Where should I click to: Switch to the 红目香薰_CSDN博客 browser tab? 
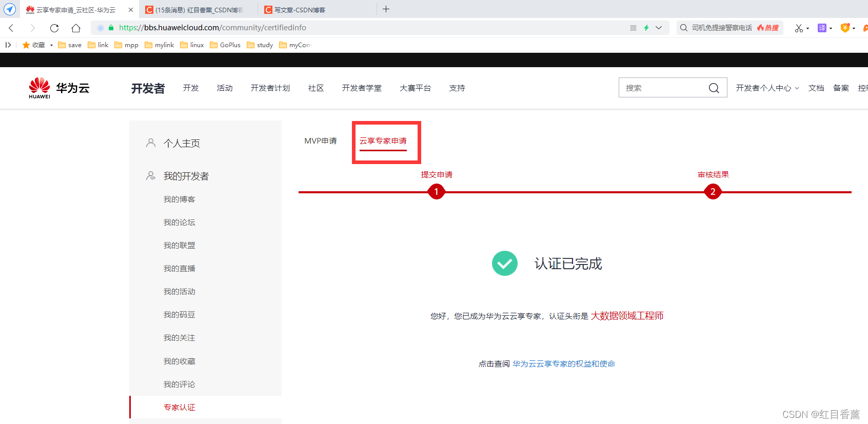[x=198, y=10]
